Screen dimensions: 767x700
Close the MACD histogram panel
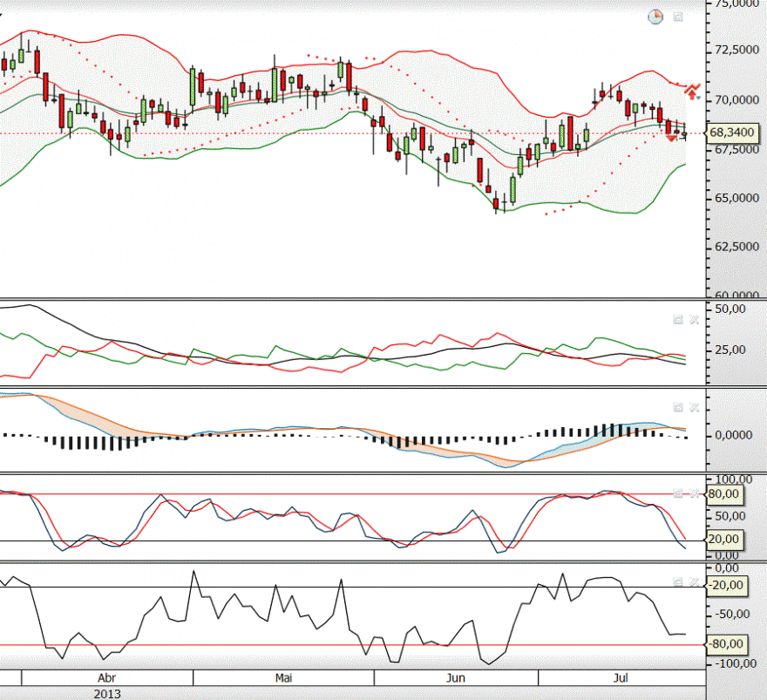coord(694,407)
